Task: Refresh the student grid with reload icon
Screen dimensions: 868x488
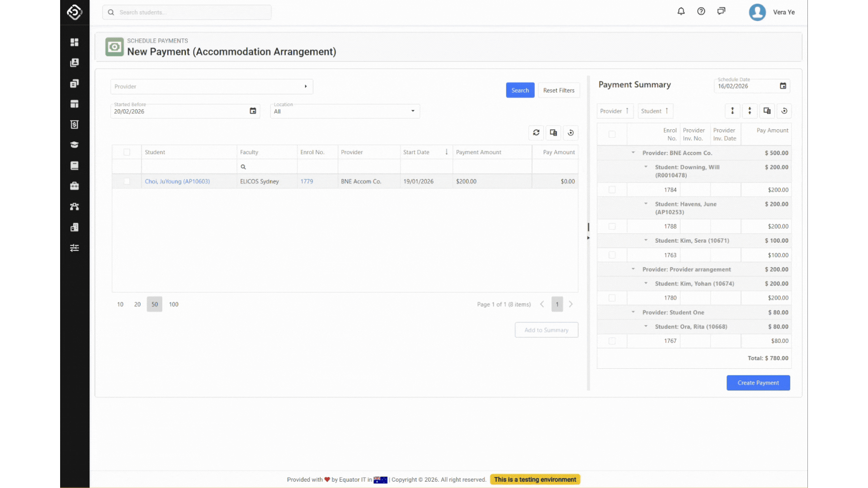Action: 536,132
